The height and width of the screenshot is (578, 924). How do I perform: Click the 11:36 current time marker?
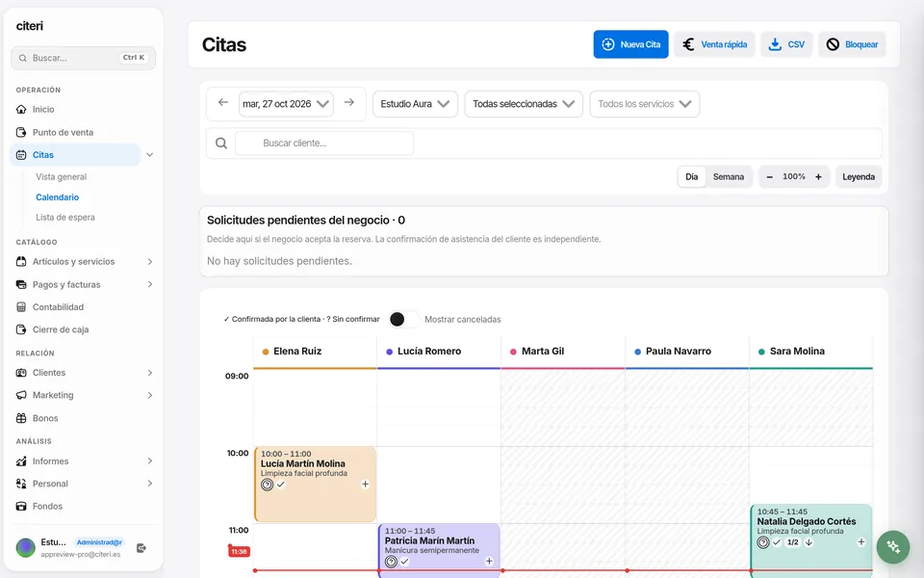pyautogui.click(x=239, y=551)
